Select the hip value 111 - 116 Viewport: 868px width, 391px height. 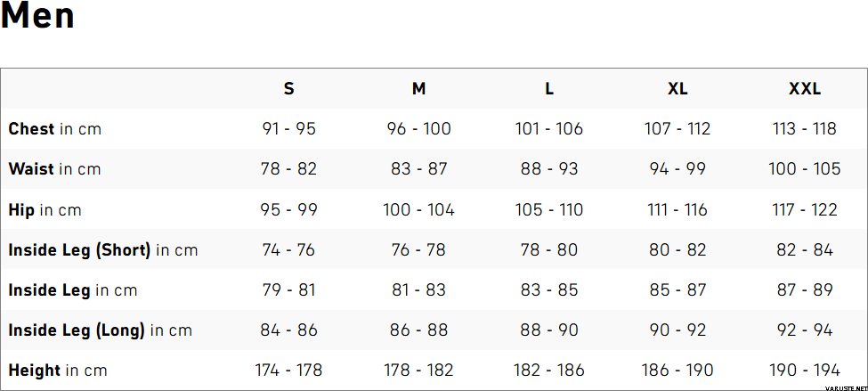[x=677, y=210]
